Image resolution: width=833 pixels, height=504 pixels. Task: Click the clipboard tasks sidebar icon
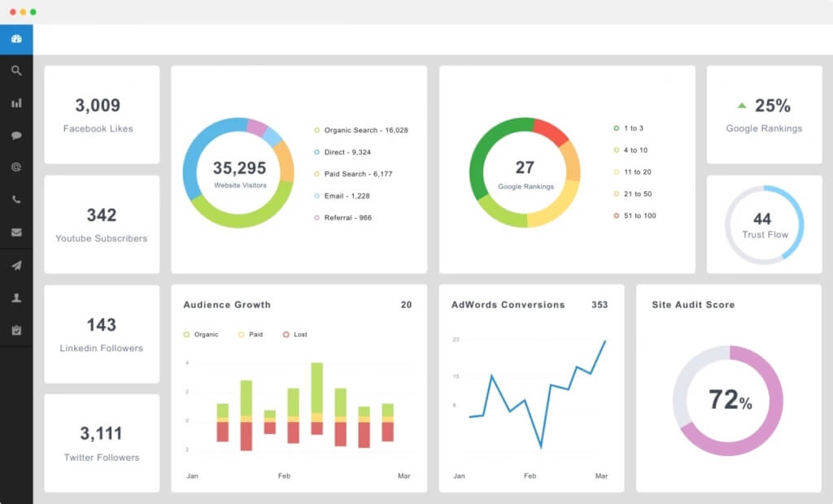[x=16, y=330]
